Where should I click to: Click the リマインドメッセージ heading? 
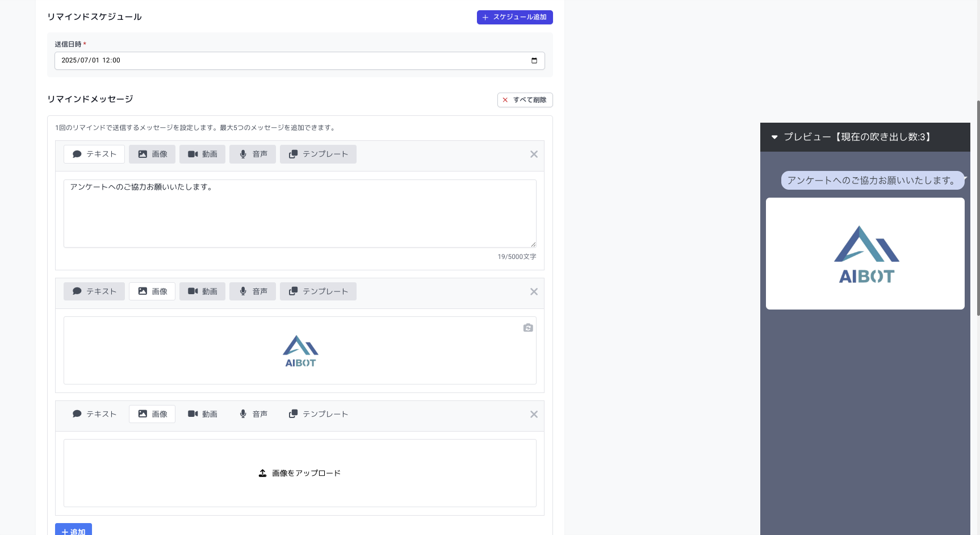(90, 99)
